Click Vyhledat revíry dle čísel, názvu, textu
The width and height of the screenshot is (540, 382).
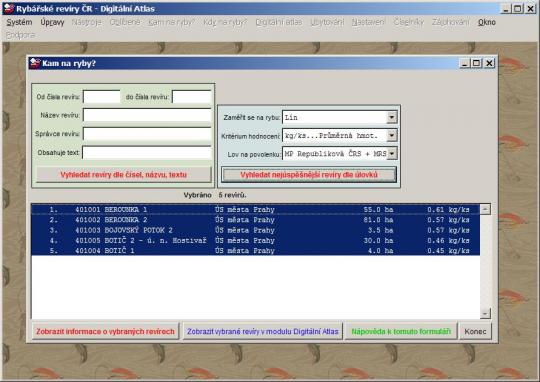[x=124, y=175]
